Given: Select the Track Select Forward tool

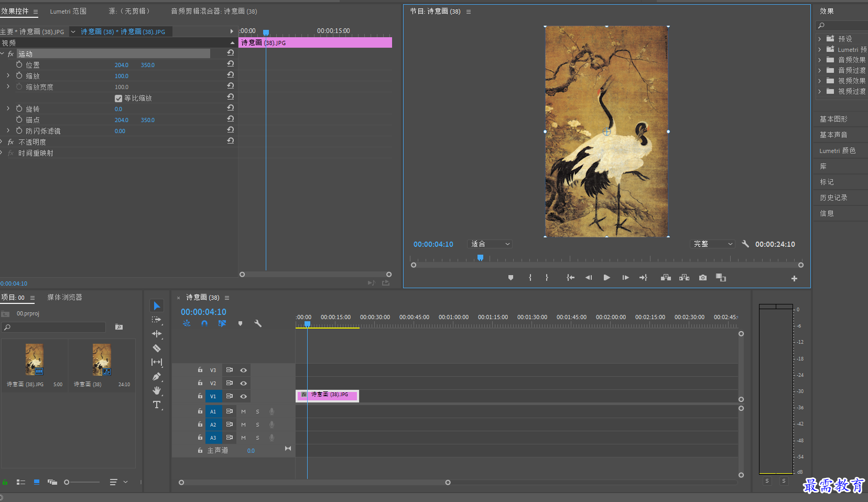Looking at the screenshot, I should 157,320.
